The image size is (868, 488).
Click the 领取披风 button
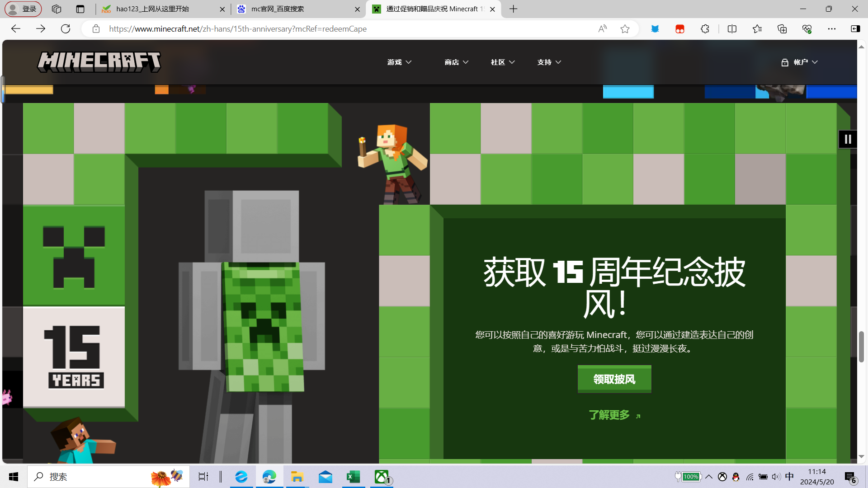(614, 379)
